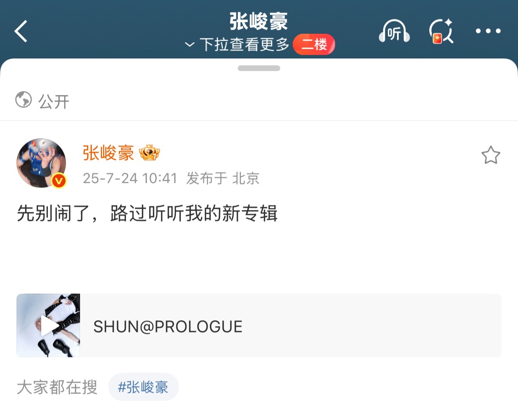Tap the 下拉查看更多 text

[244, 45]
